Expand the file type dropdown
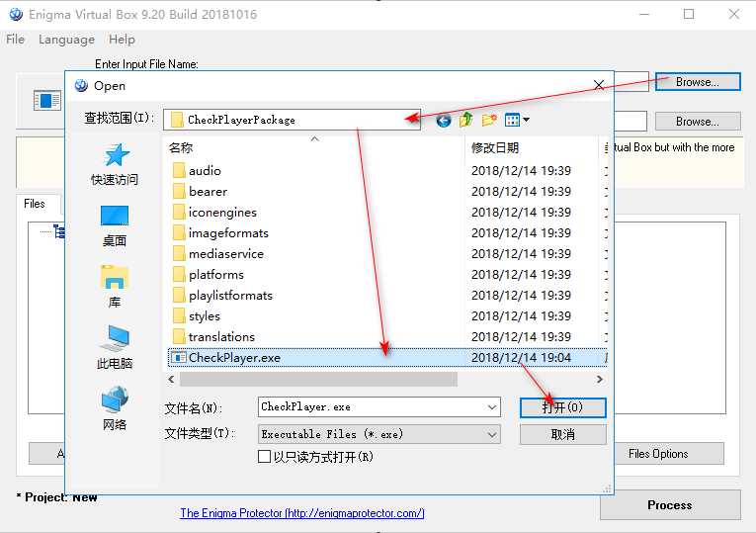The height and width of the screenshot is (533, 756). (x=492, y=434)
